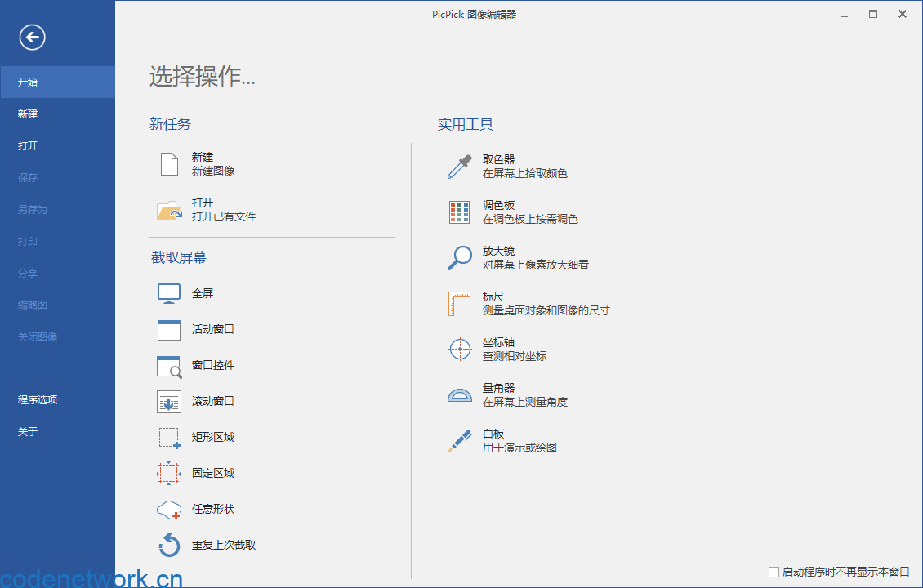The image size is (923, 588).
Task: Choose 固定区域 capture label
Action: click(213, 473)
